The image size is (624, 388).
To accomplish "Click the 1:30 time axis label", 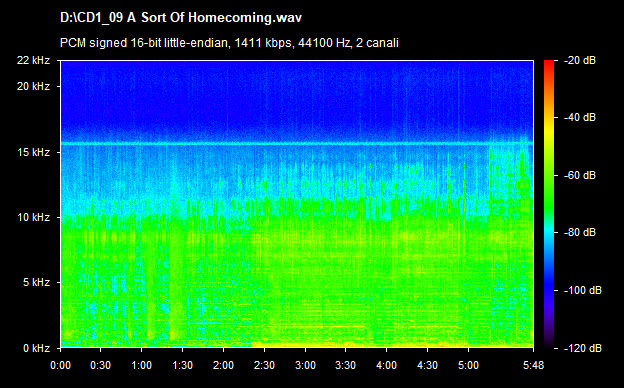I will pyautogui.click(x=183, y=365).
